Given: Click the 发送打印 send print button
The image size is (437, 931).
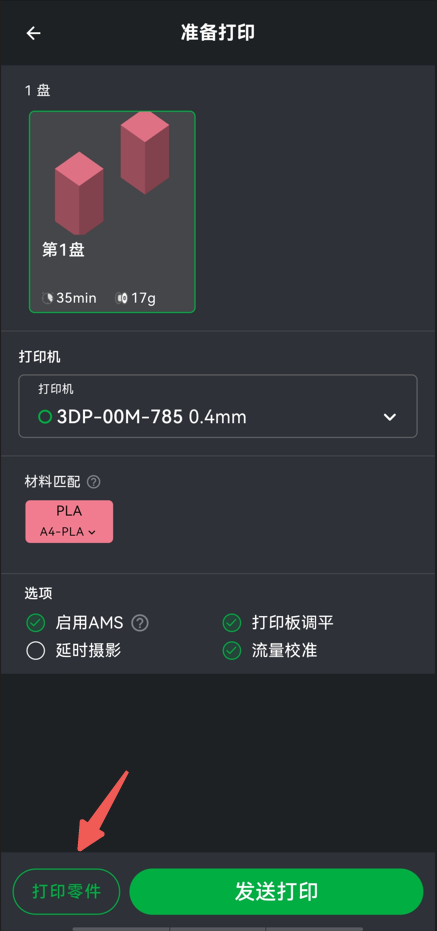Looking at the screenshot, I should coord(277,891).
